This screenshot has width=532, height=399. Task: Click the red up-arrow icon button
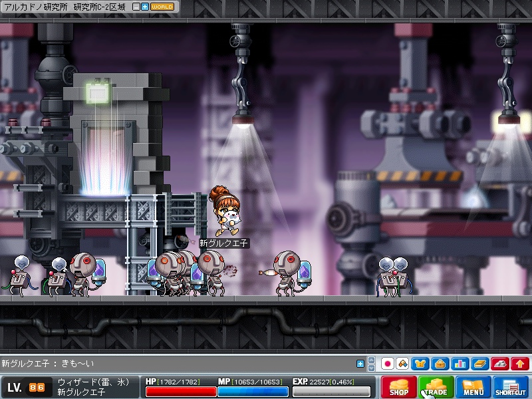click(x=520, y=364)
